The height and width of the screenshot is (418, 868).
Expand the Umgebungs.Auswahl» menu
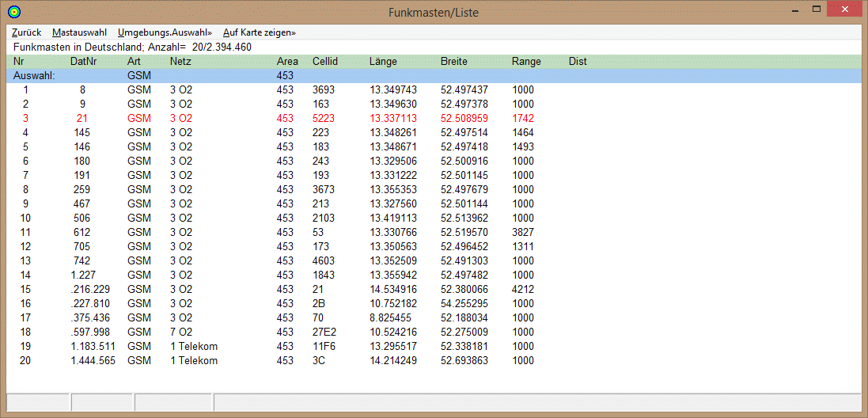165,32
